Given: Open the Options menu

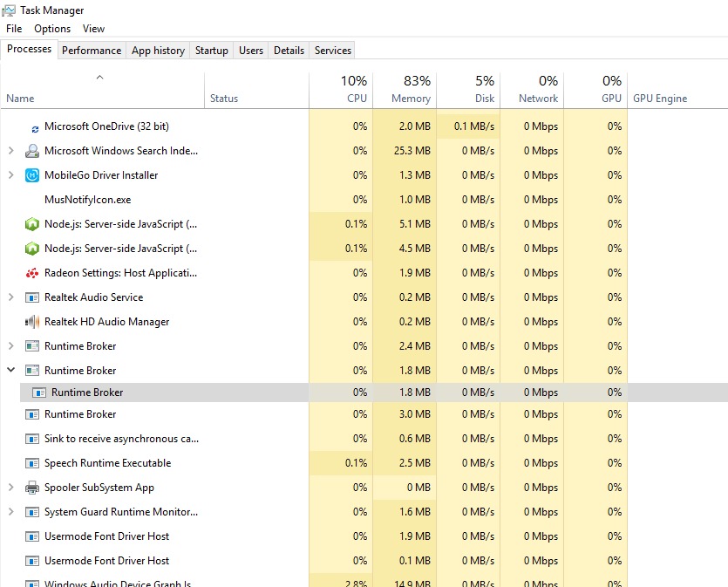Looking at the screenshot, I should pyautogui.click(x=52, y=29).
